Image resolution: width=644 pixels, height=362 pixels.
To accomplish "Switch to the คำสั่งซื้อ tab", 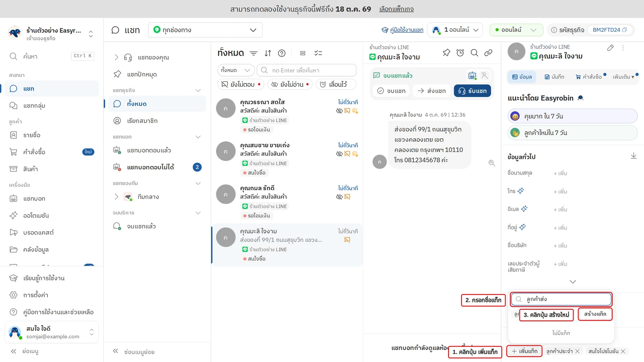I will pyautogui.click(x=589, y=77).
